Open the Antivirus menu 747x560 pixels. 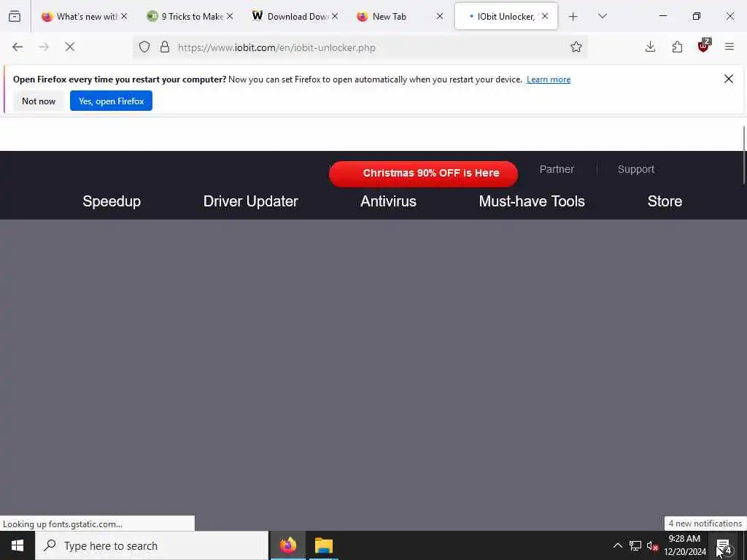tap(388, 201)
